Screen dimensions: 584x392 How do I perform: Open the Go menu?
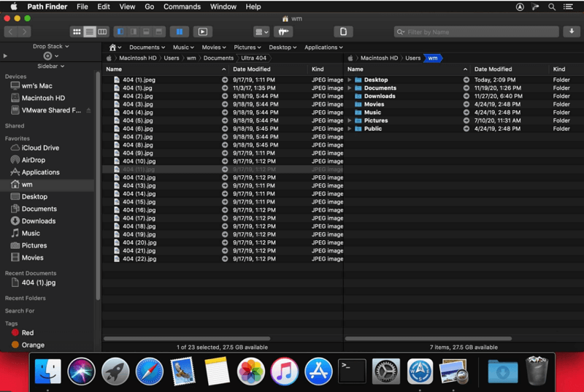150,7
